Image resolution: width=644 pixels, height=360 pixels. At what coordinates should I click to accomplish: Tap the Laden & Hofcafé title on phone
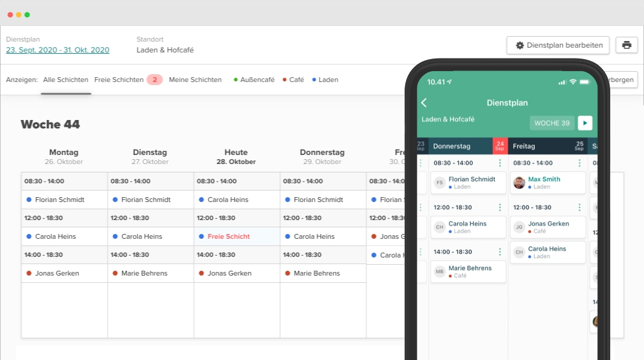click(x=447, y=119)
